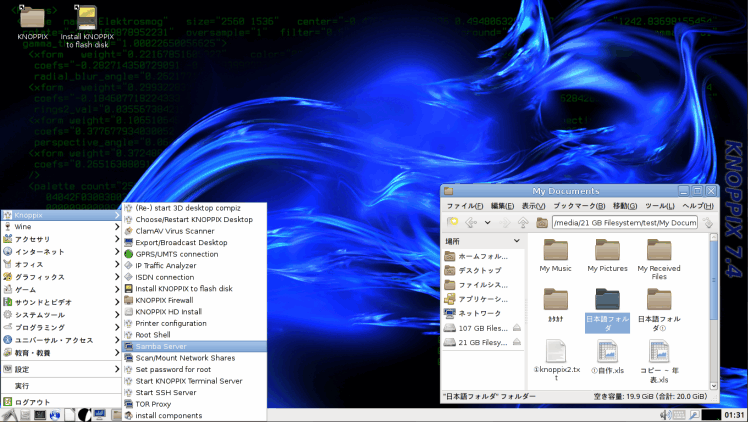Screen dimensions: 748x422
Task: Expand the オフィス submenu
Action: (x=61, y=264)
